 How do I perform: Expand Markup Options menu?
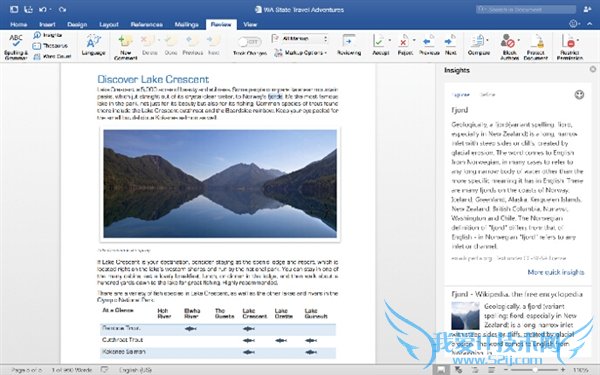point(301,53)
